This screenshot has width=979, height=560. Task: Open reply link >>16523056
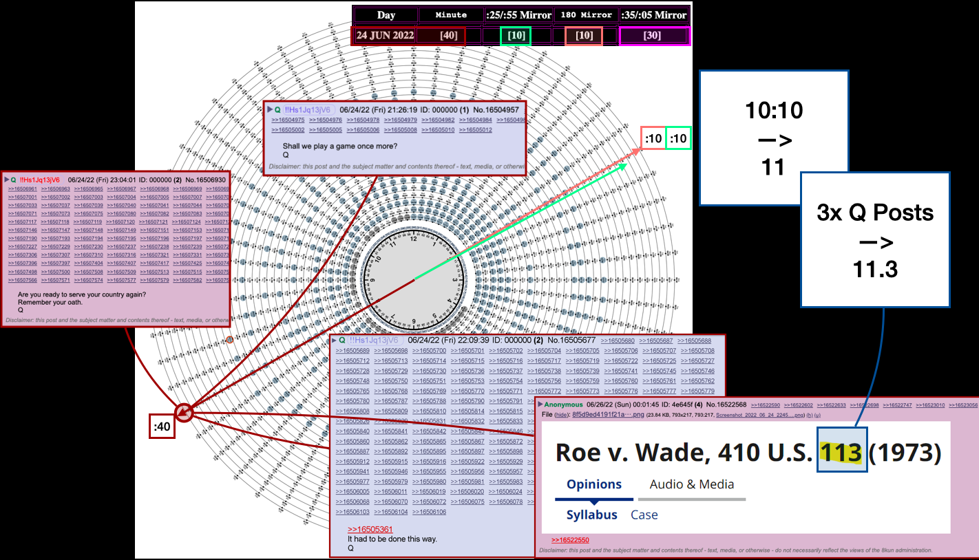click(963, 405)
